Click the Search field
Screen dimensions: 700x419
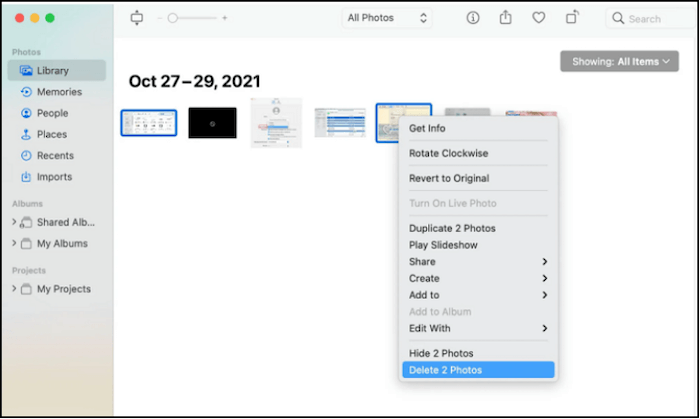[x=648, y=18]
